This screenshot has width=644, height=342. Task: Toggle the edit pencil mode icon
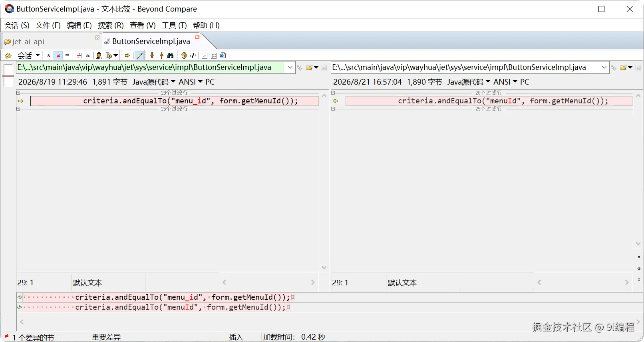[x=139, y=55]
